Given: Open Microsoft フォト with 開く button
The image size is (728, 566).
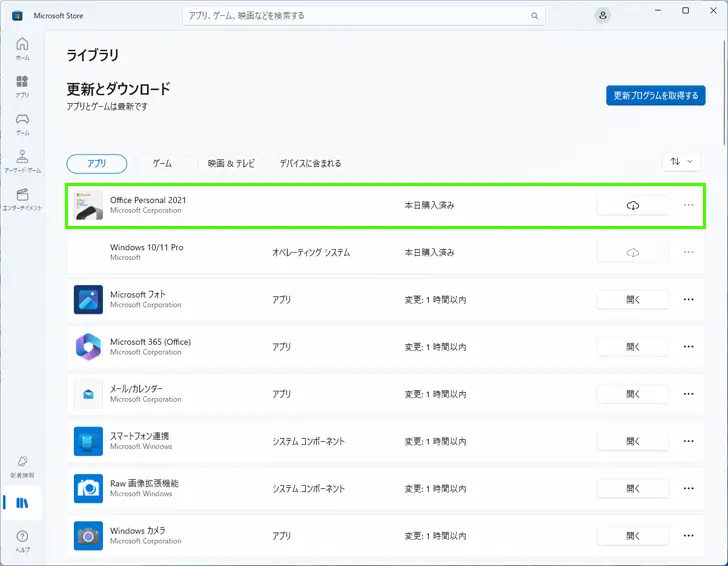Looking at the screenshot, I should (x=632, y=299).
